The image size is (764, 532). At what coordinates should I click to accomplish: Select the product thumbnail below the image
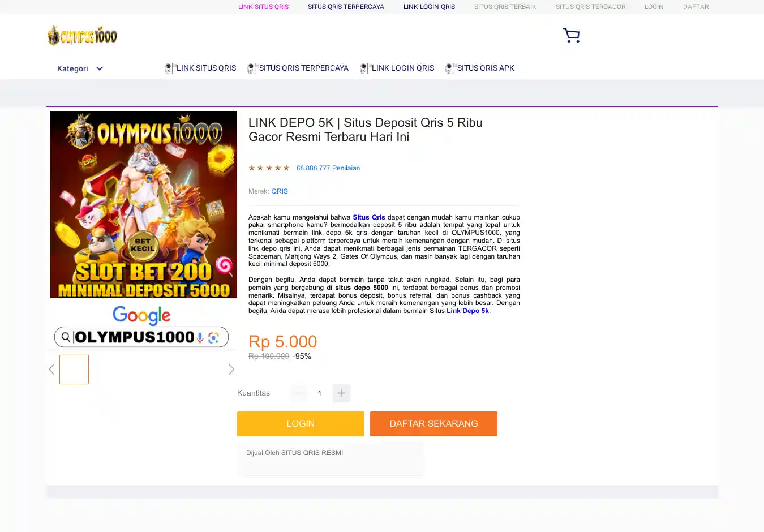(74, 370)
